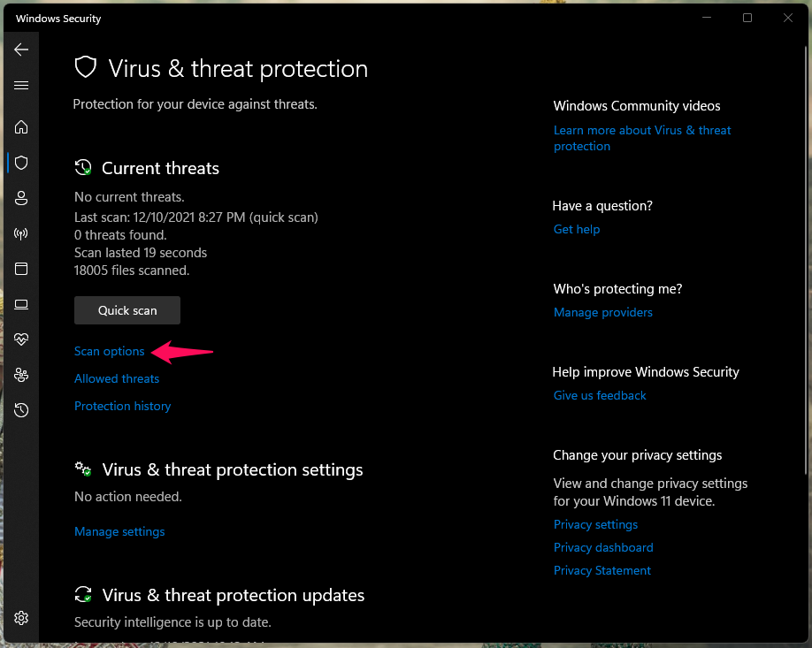Open Allowed threats link

(x=117, y=378)
